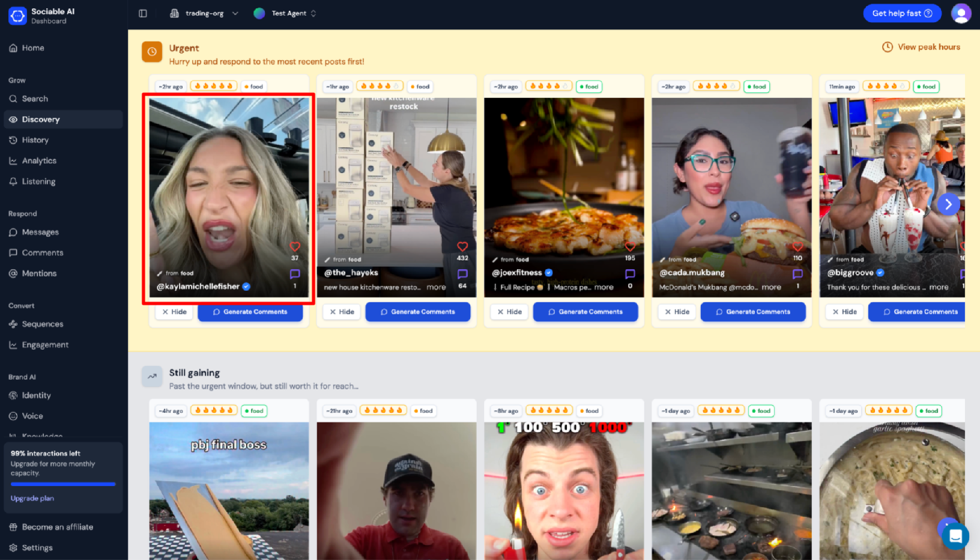Click the Sociable AI logo icon

pos(17,16)
